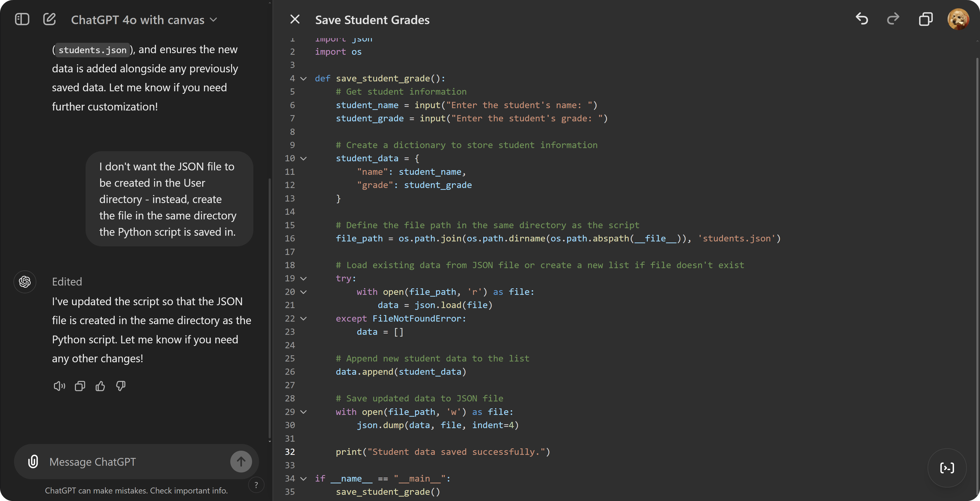Redo the canvas change
Viewport: 980px width, 501px height.
(x=893, y=19)
